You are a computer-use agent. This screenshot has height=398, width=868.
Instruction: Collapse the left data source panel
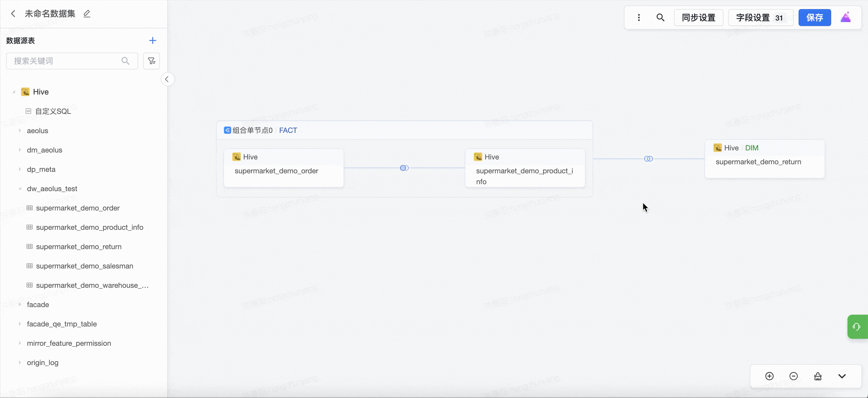tap(167, 79)
